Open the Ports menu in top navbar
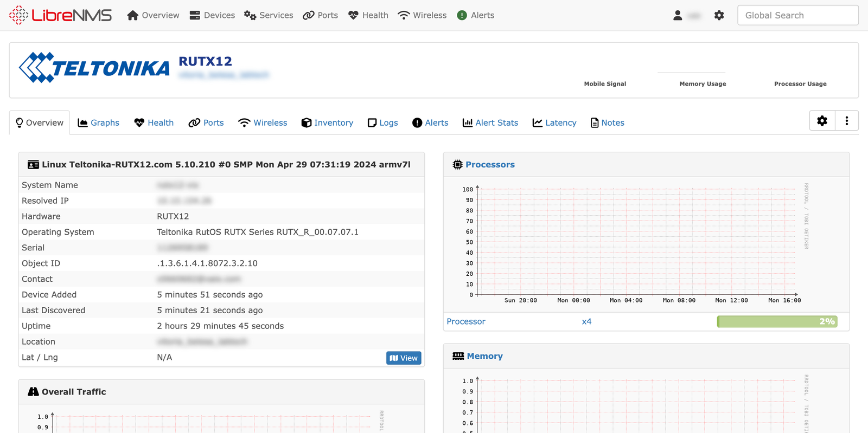Viewport: 868px width, 433px height. (x=320, y=15)
